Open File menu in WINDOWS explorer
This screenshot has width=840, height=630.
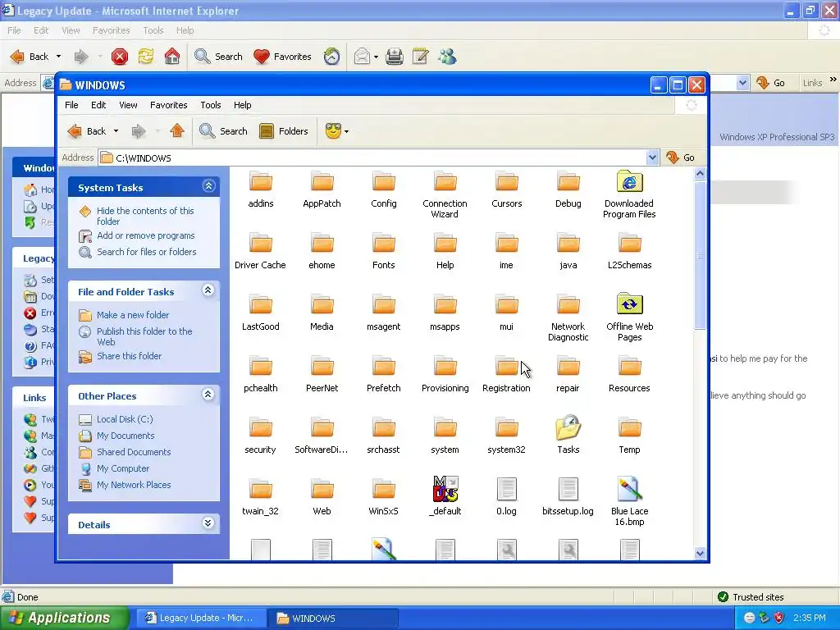[71, 105]
